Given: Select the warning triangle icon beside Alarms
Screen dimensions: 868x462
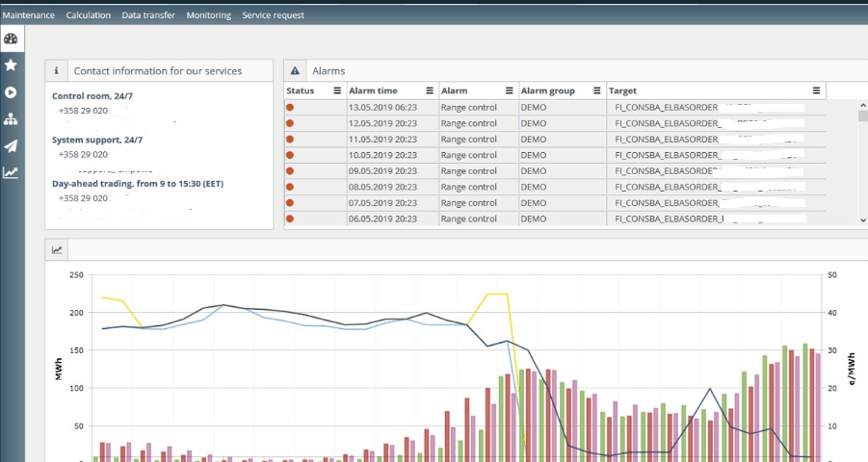Looking at the screenshot, I should (x=295, y=71).
